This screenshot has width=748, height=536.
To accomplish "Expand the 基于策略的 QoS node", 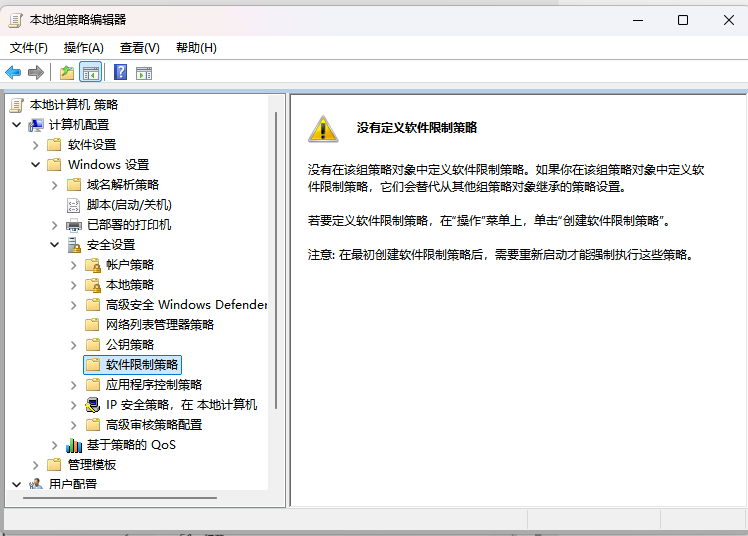I will [x=54, y=445].
